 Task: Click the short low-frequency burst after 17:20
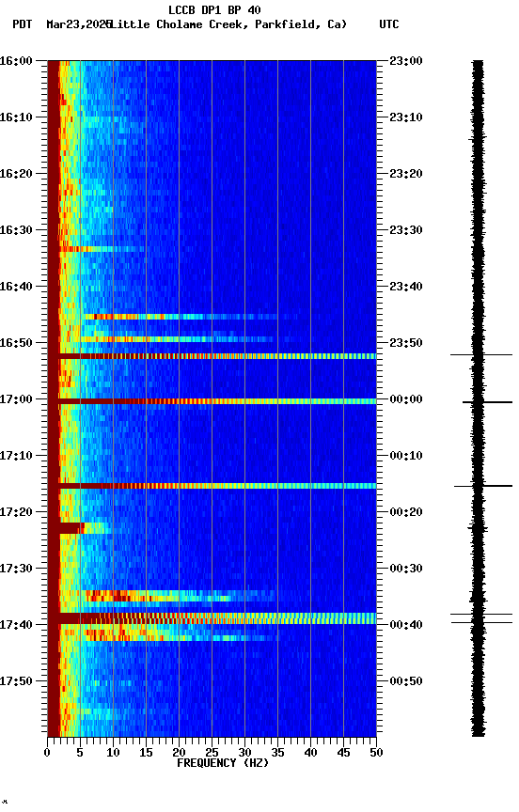pyautogui.click(x=72, y=528)
